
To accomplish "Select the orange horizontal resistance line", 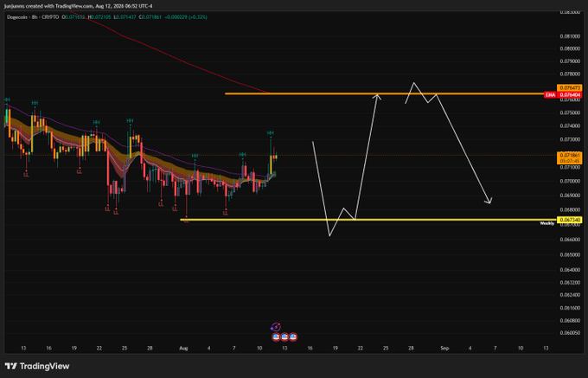I will pyautogui.click(x=385, y=93).
